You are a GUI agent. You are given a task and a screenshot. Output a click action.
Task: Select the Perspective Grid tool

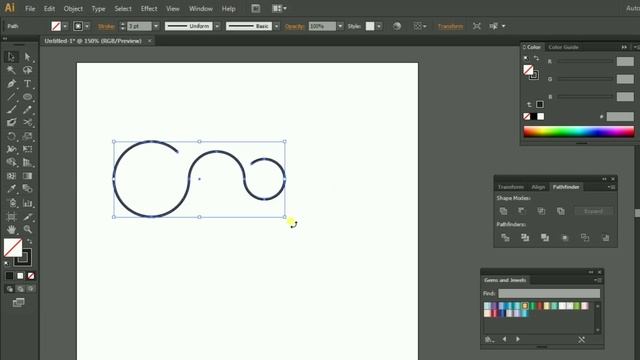pyautogui.click(x=27, y=162)
